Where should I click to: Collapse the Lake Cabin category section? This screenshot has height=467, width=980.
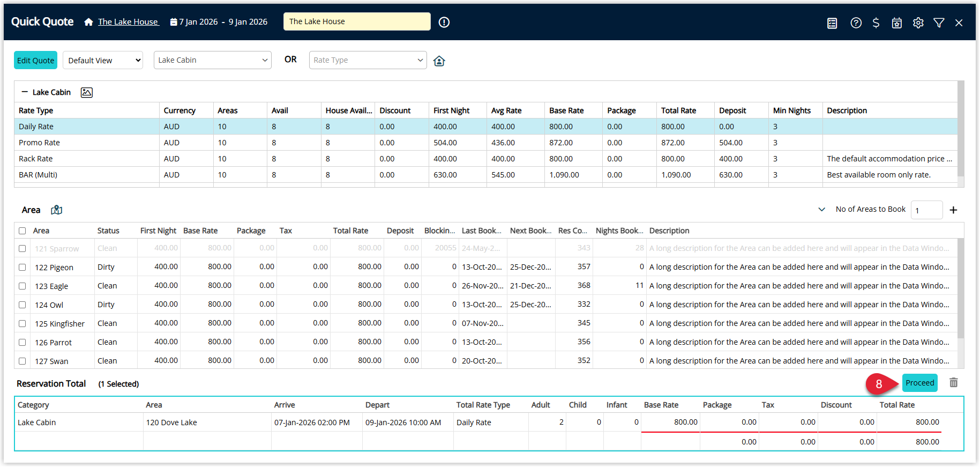coord(25,92)
